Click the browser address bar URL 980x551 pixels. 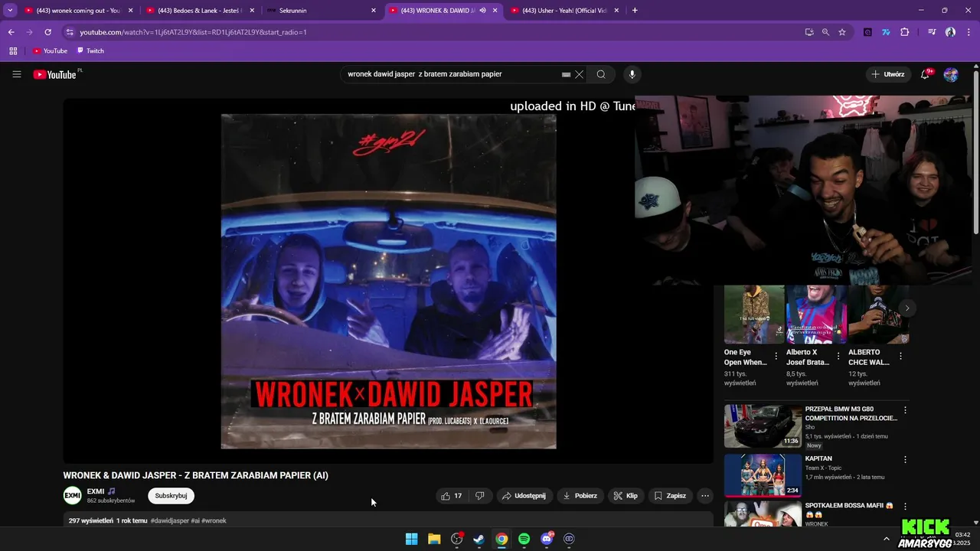coord(194,32)
